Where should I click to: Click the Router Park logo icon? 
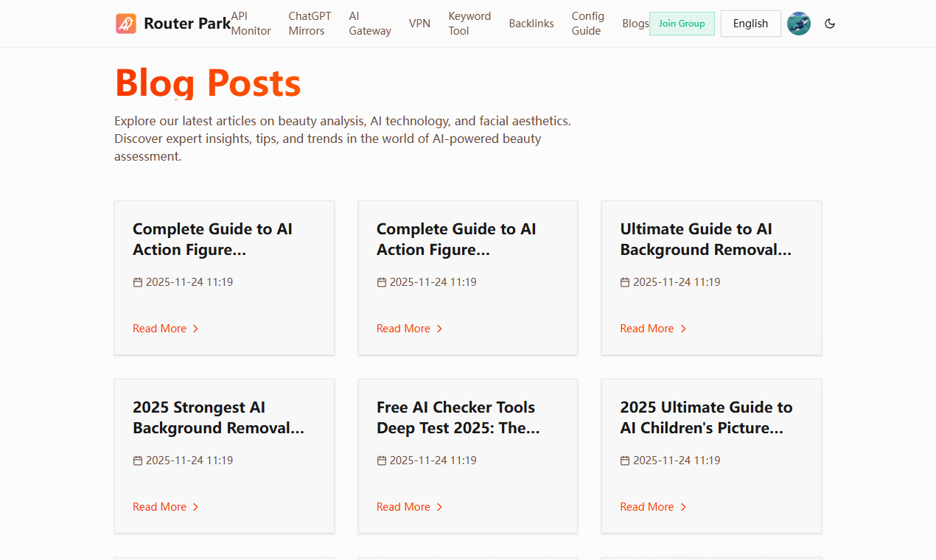[x=126, y=24]
